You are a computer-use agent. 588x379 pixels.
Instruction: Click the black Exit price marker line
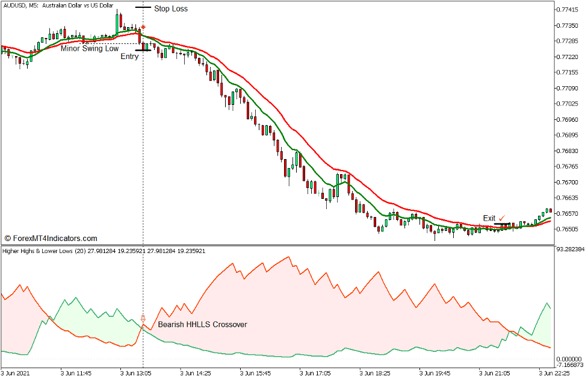502,224
